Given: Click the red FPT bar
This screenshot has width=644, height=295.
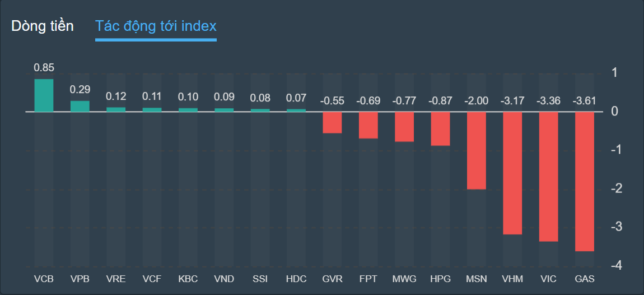Looking at the screenshot, I should tap(368, 125).
